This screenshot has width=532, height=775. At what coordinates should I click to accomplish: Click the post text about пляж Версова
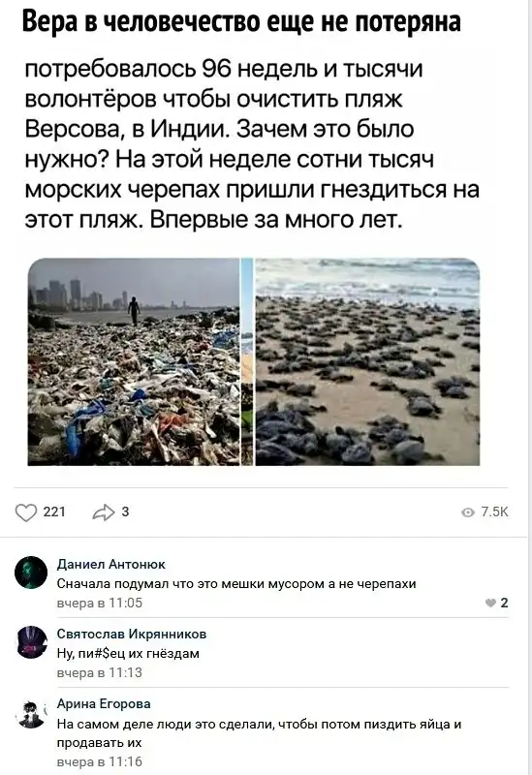coord(252,144)
